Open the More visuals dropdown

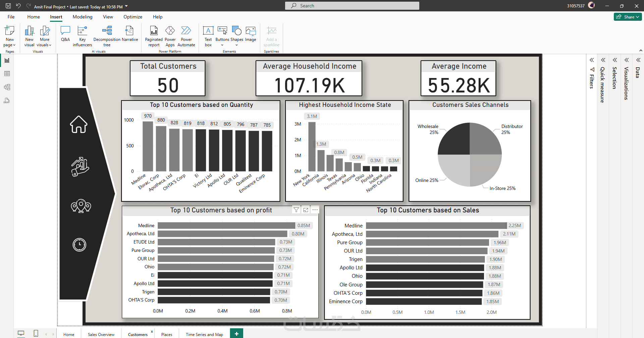(x=44, y=36)
